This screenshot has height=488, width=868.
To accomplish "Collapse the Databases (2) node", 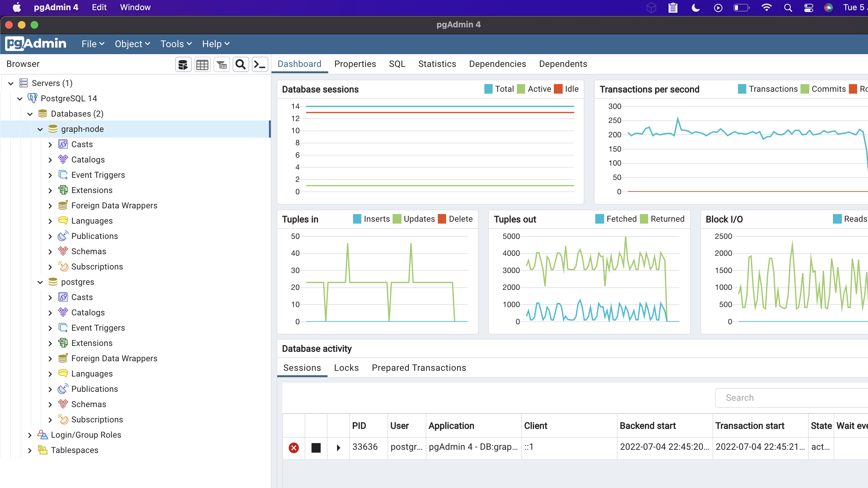I will (30, 114).
